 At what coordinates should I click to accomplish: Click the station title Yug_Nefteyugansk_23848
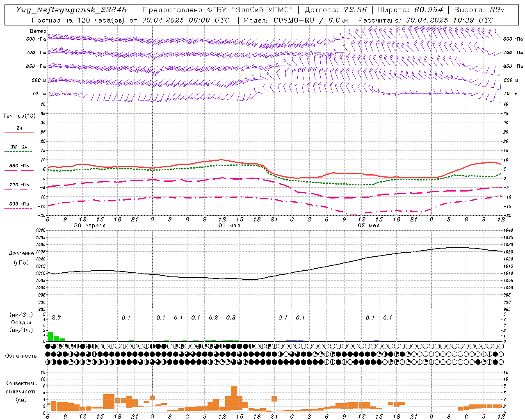pos(72,10)
